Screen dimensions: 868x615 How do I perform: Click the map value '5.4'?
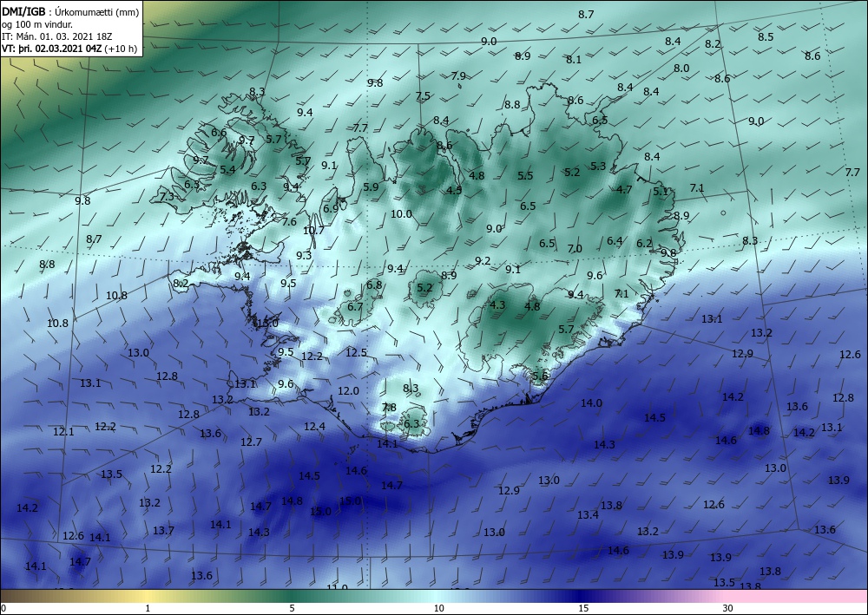click(227, 170)
